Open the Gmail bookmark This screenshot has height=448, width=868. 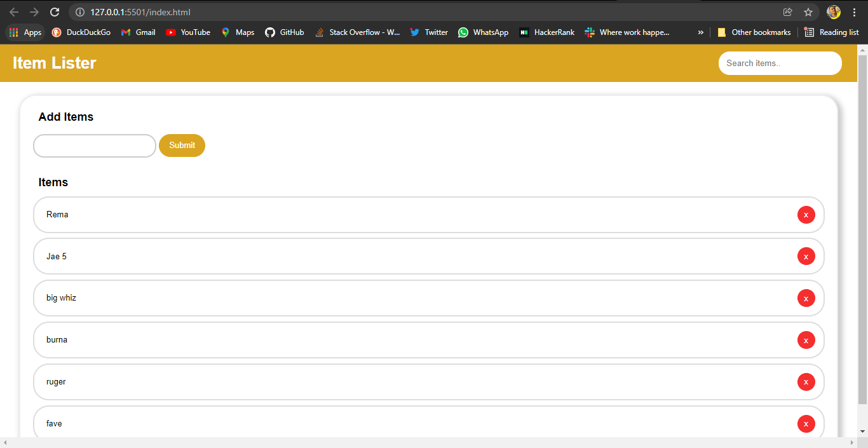[x=138, y=32]
